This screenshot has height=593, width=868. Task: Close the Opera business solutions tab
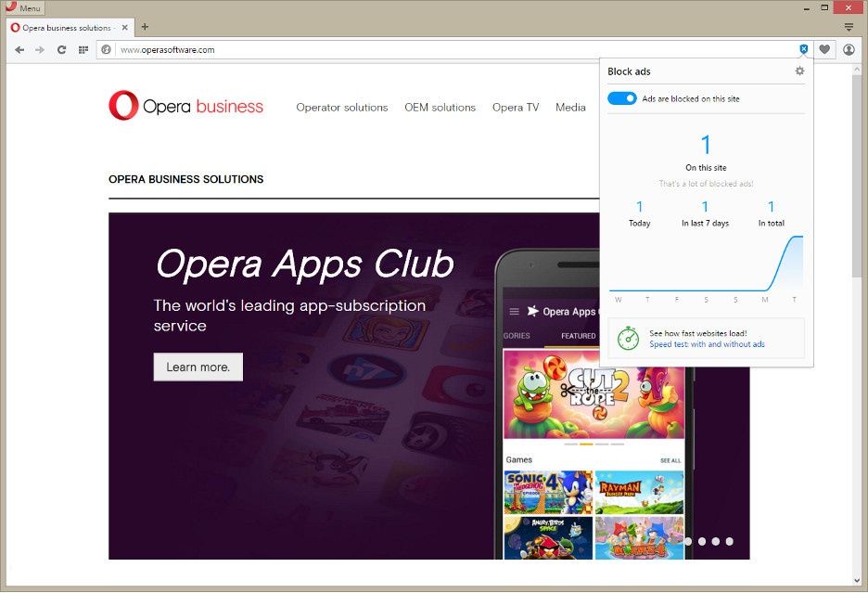point(124,27)
